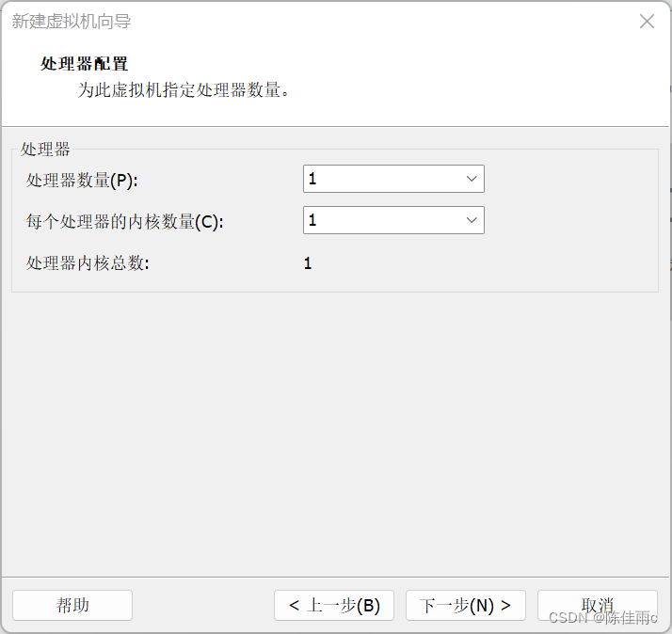Click the 处理器内核总数 value 1
The width and height of the screenshot is (672, 634).
[x=308, y=263]
